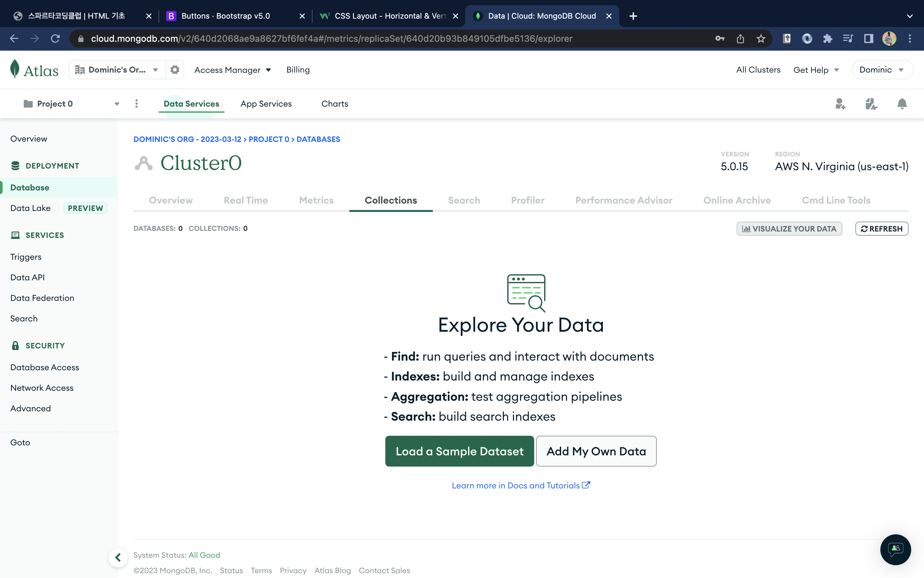The image size is (924, 578).
Task: Open Data API in the sidebar
Action: (28, 277)
